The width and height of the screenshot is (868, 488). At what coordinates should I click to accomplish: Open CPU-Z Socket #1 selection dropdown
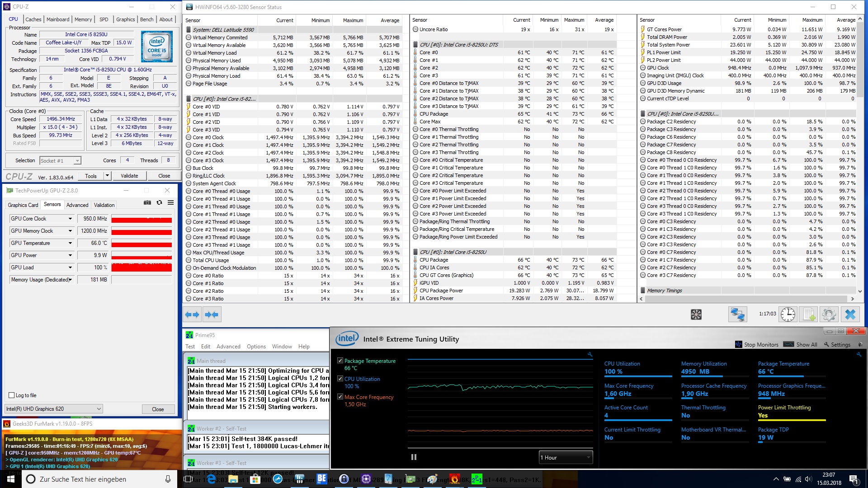60,160
